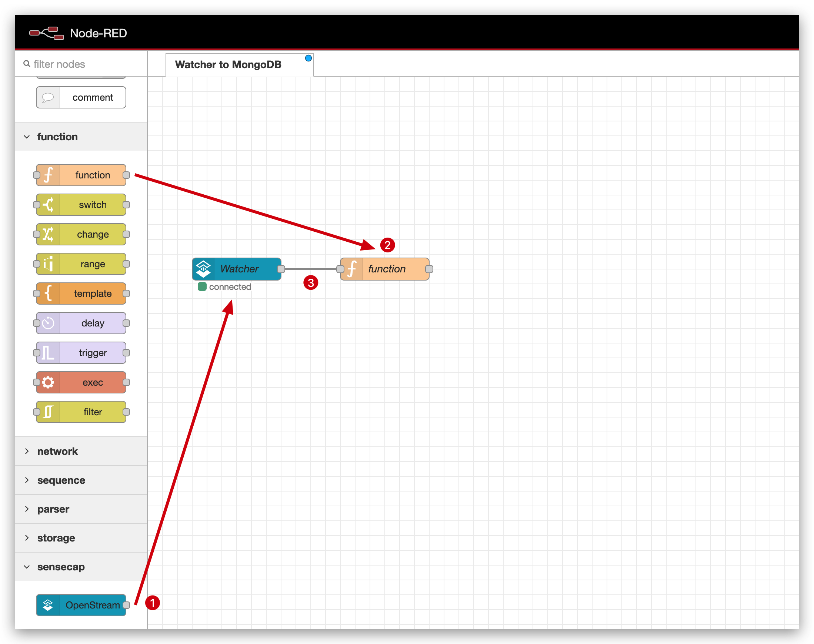This screenshot has height=644, width=814.
Task: Click the green connected status indicator
Action: click(x=202, y=286)
